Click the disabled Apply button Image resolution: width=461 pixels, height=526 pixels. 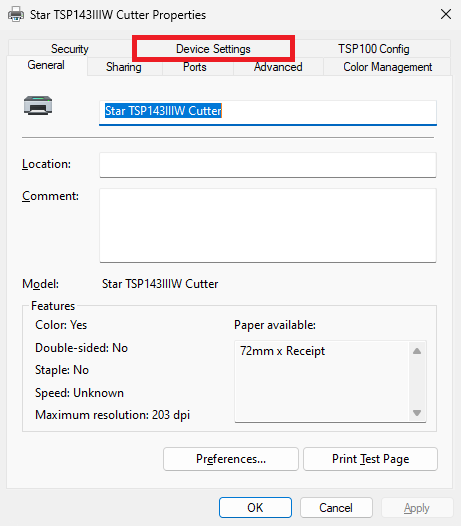pos(417,508)
